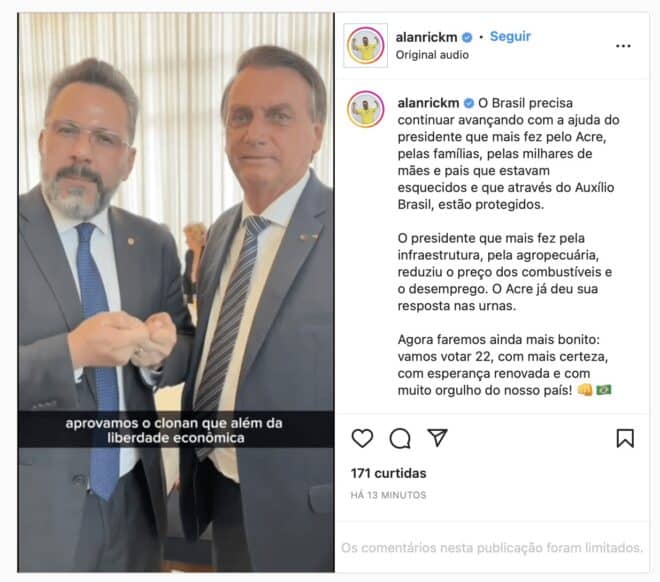Click the limited comments notice text
The image size is (660, 582).
click(x=492, y=548)
